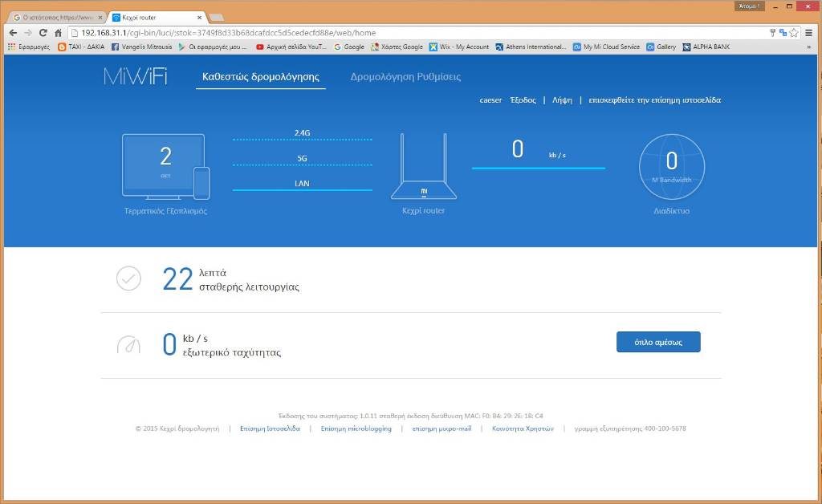Click the terminal devices monitor icon

pyautogui.click(x=163, y=165)
